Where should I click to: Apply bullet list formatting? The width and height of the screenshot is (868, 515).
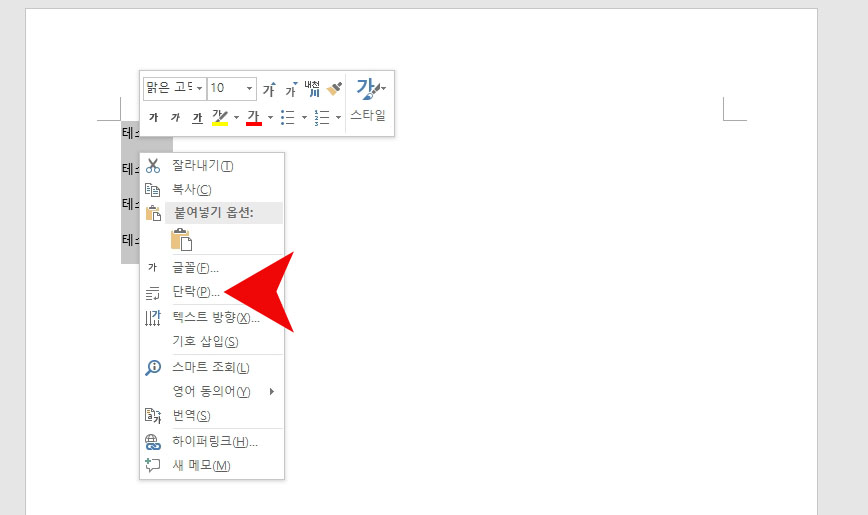[x=287, y=117]
